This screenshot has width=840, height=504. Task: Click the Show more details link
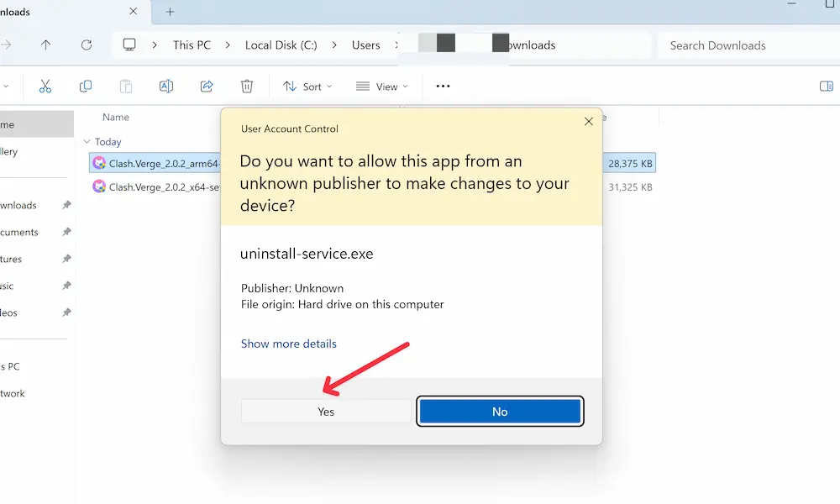point(289,344)
